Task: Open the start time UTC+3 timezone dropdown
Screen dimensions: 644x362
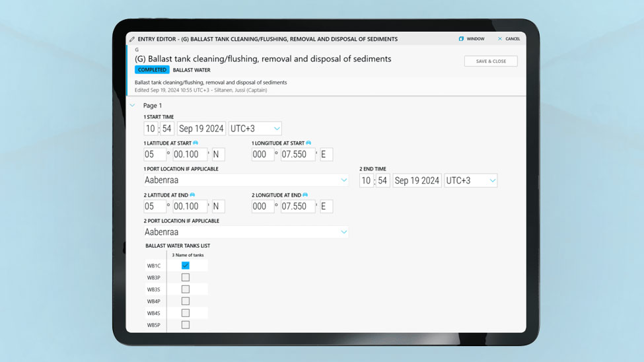Action: [255, 129]
